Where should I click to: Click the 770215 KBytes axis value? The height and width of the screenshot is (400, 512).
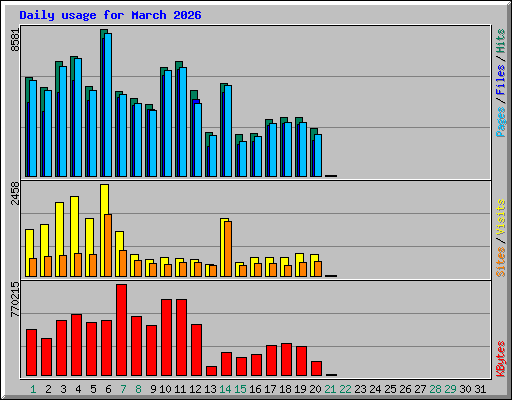(15, 299)
